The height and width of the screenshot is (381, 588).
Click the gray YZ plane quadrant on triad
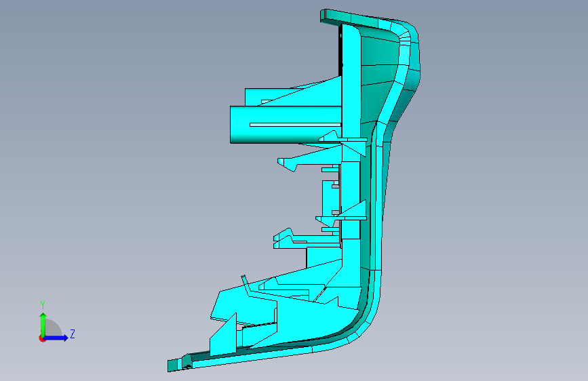click(53, 328)
